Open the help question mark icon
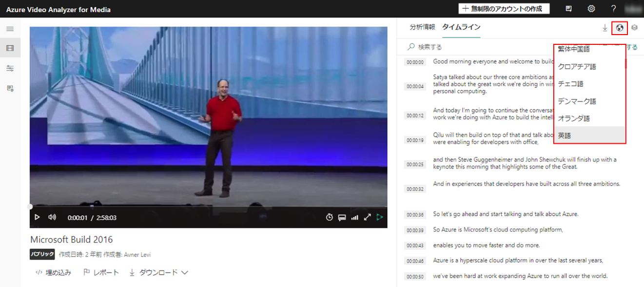 point(614,9)
